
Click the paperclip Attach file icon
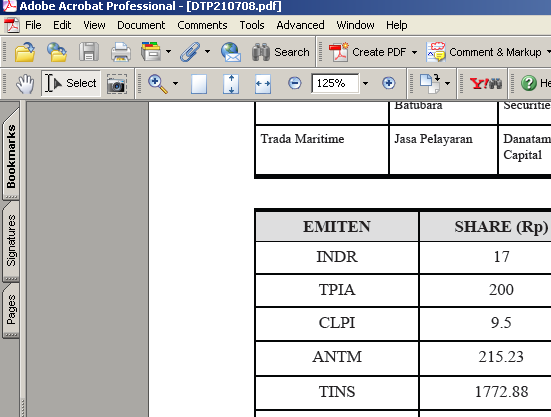tap(190, 52)
